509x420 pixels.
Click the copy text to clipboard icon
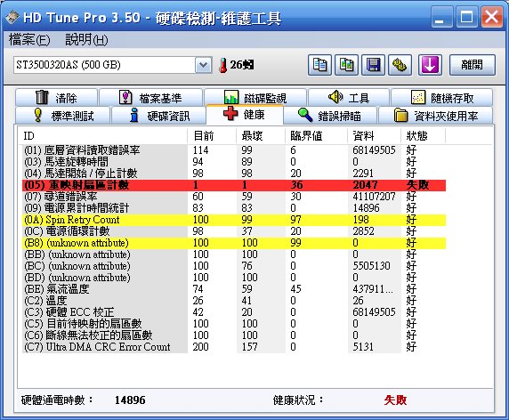(319, 65)
